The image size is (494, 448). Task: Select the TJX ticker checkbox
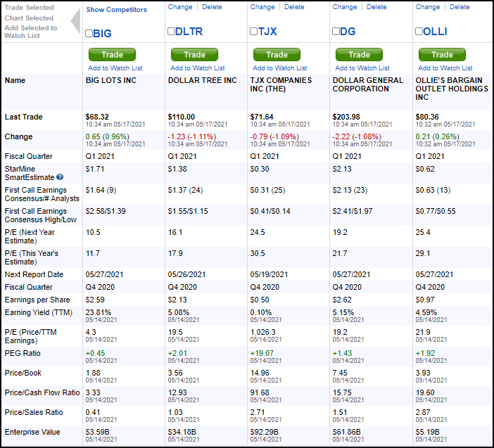253,31
